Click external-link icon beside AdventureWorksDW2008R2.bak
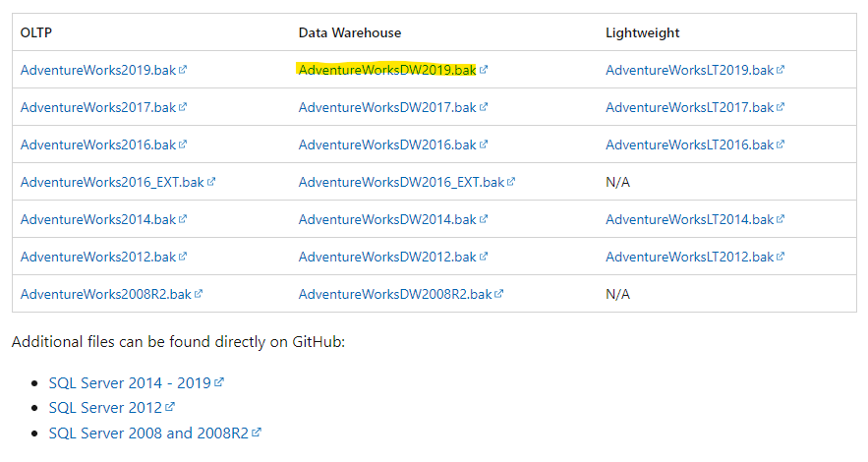This screenshot has width=868, height=462. [498, 293]
